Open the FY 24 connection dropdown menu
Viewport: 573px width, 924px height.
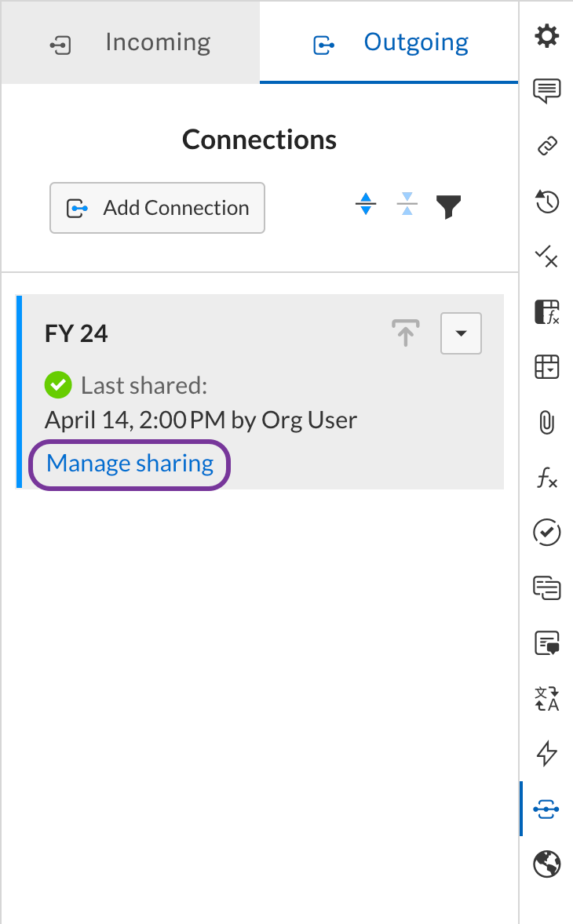coord(461,334)
